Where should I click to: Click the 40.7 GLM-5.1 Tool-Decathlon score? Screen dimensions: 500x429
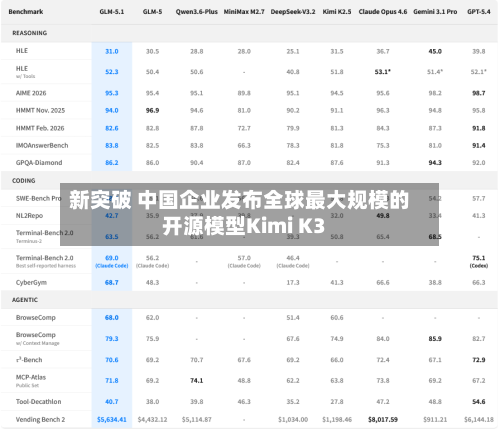click(112, 402)
